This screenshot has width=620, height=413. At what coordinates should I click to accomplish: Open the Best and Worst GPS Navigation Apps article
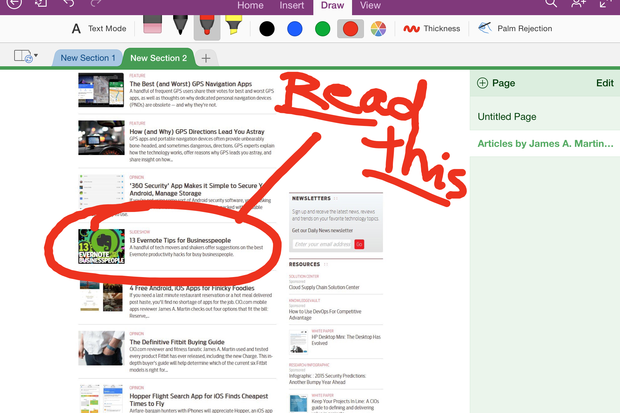191,84
